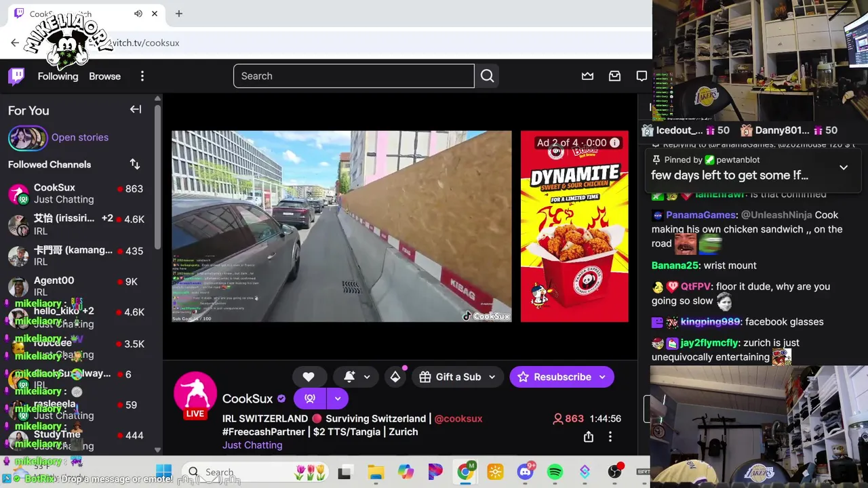Mute the CookSux browser tab audio
This screenshot has height=488, width=868.
coord(138,14)
